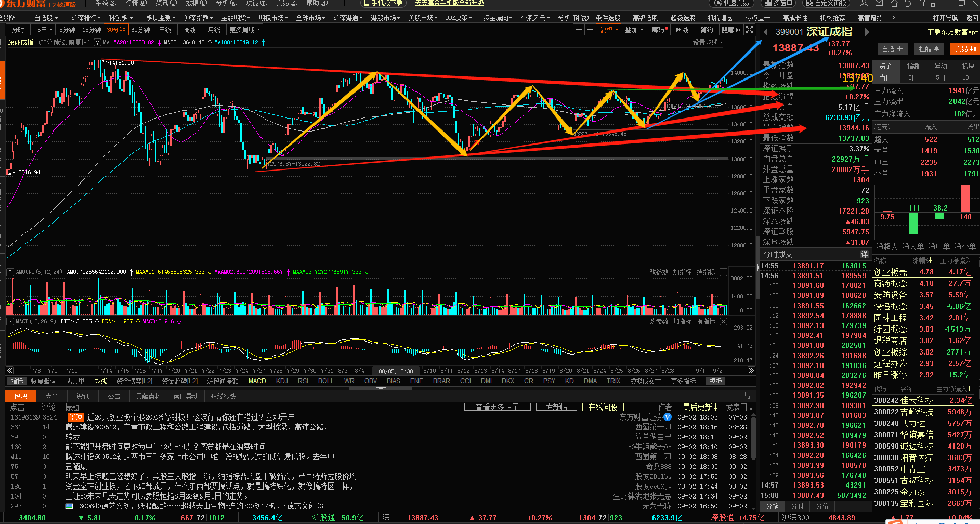
Task: Open 复权 adjustment dropdown
Action: [x=609, y=30]
